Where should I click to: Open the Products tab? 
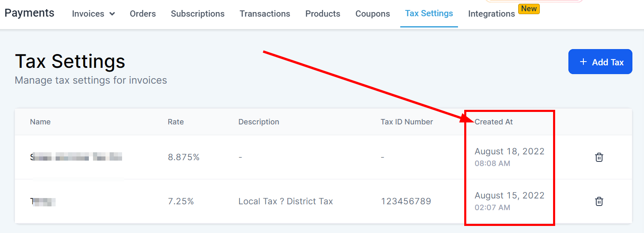pos(323,14)
